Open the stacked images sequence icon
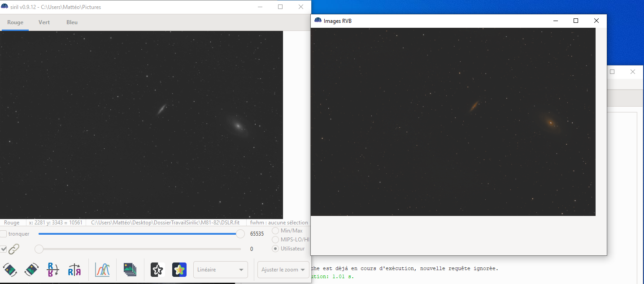 [x=130, y=270]
